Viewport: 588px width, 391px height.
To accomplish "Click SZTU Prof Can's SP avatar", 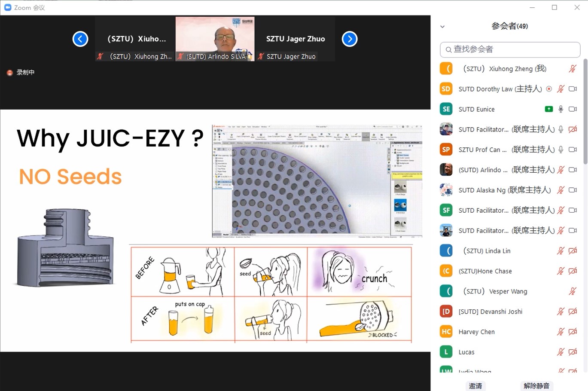I will point(446,150).
